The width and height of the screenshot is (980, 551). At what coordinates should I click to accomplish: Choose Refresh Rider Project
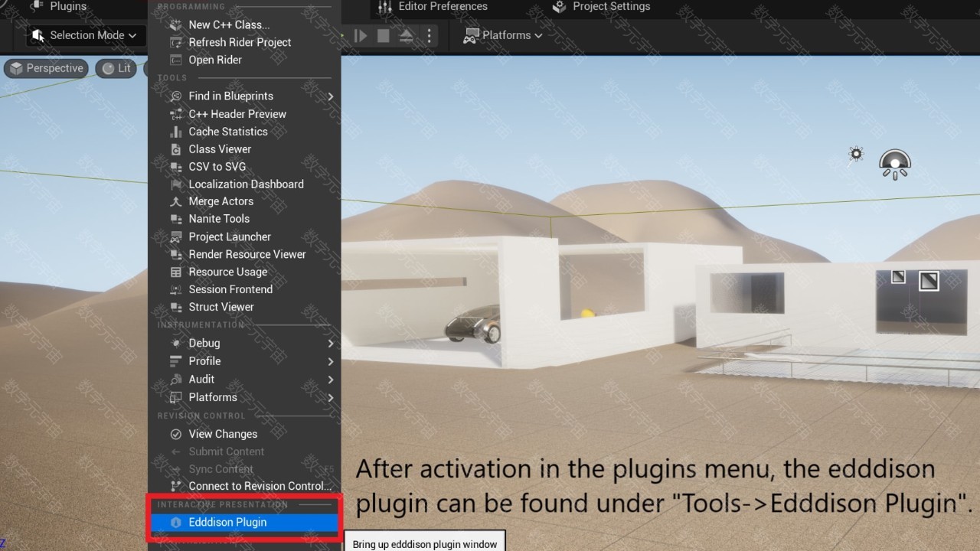coord(243,42)
